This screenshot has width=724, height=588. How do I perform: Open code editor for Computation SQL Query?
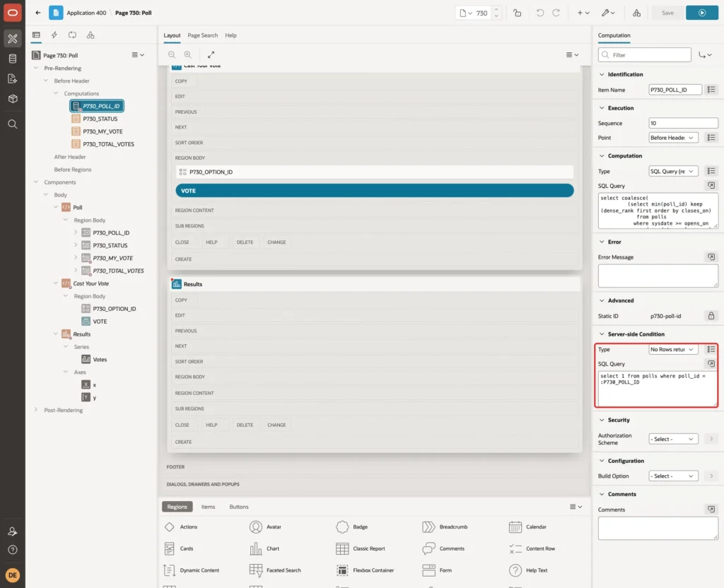tap(711, 186)
